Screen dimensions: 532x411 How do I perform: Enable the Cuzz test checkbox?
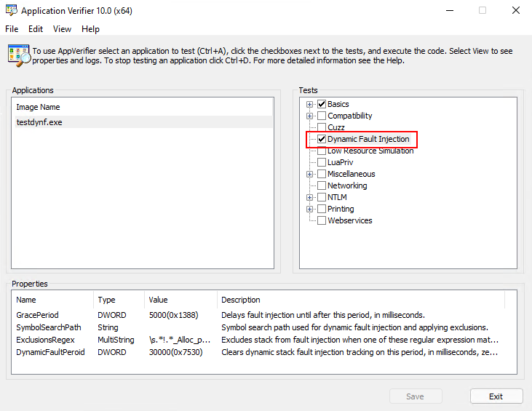[322, 127]
